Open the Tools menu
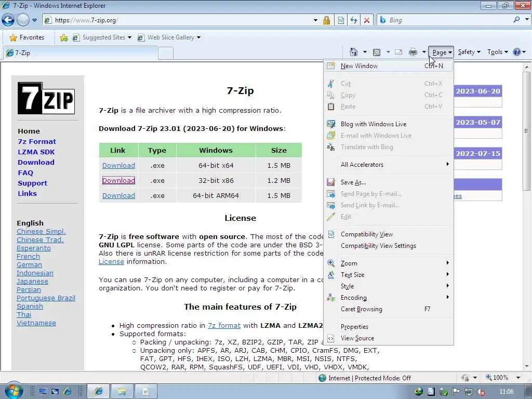The image size is (532, 399). click(x=497, y=52)
